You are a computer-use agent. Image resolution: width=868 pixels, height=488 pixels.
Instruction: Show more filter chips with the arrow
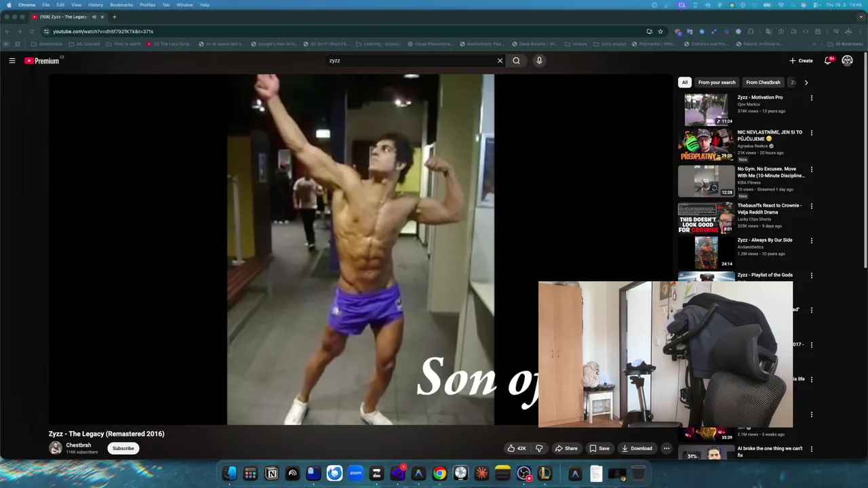click(806, 82)
